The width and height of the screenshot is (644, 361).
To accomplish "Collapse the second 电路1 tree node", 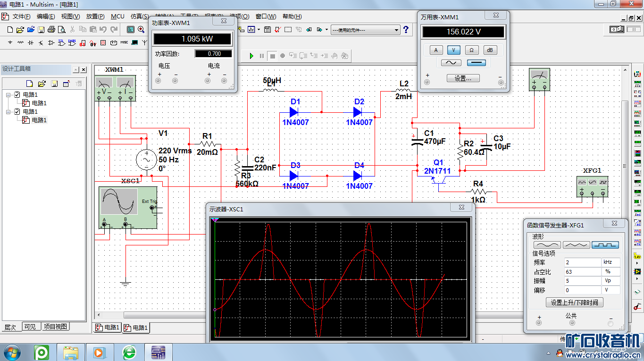I will click(8, 111).
